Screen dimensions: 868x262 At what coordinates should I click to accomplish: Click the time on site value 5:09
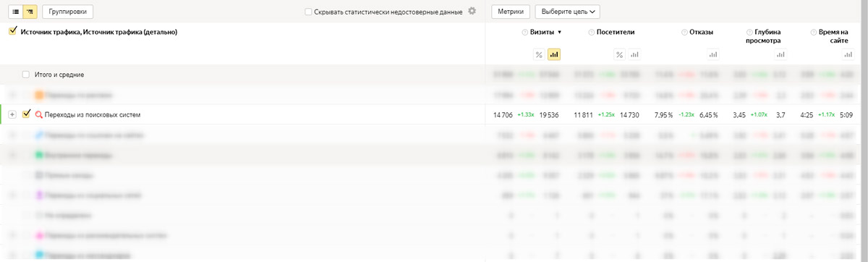[847, 114]
